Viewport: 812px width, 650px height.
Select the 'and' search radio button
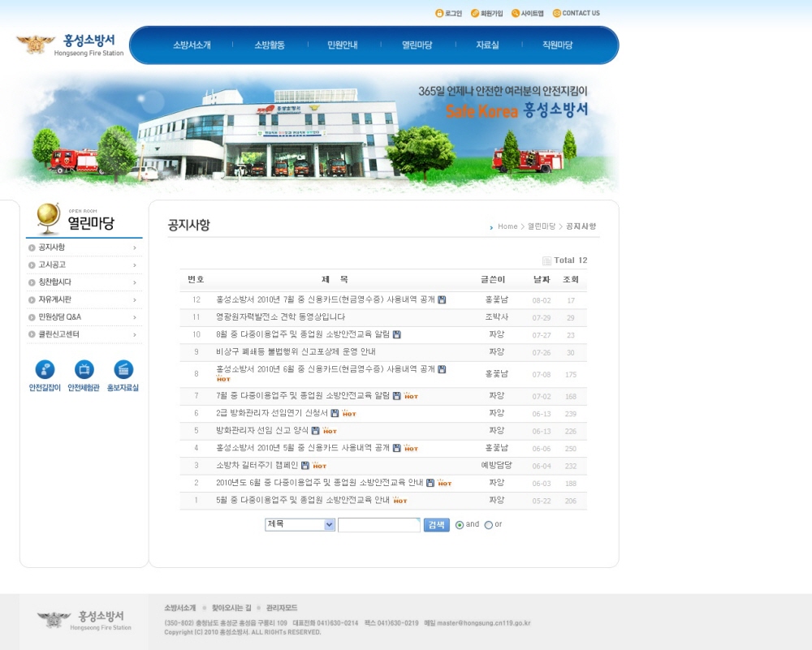click(x=460, y=525)
